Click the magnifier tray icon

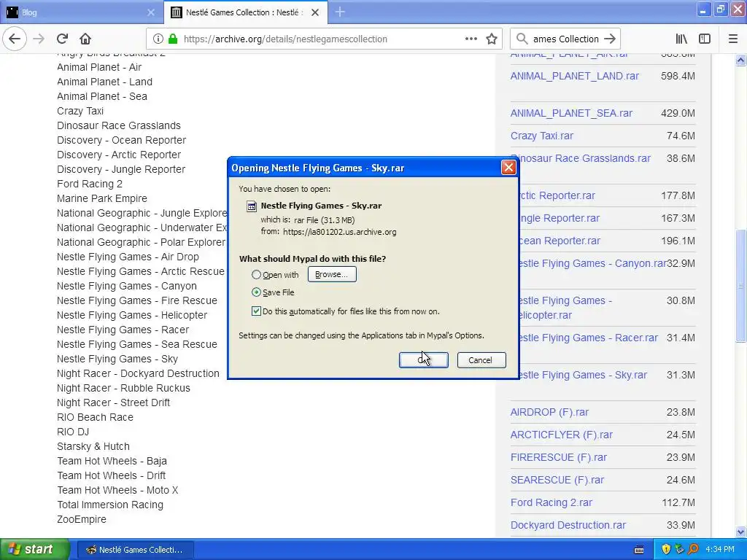(x=693, y=550)
